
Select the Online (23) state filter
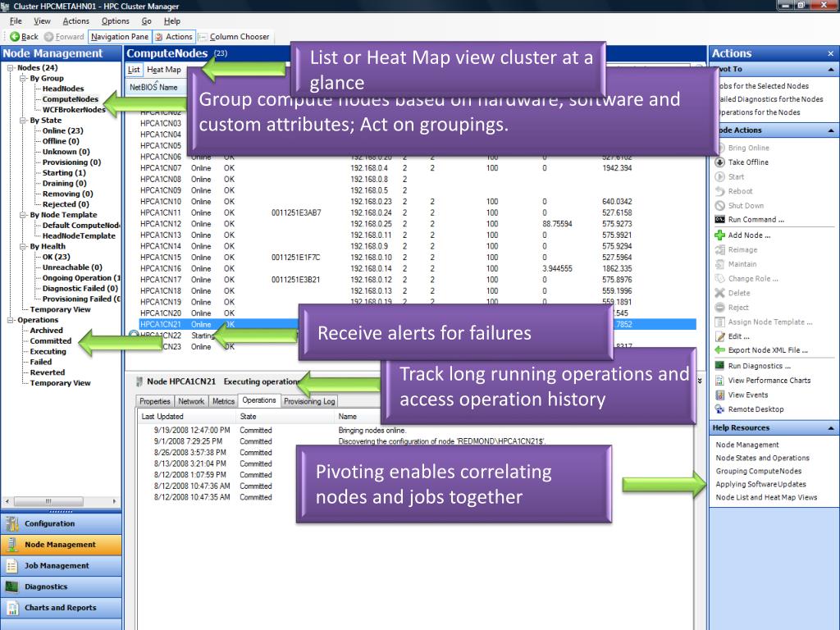[62, 130]
